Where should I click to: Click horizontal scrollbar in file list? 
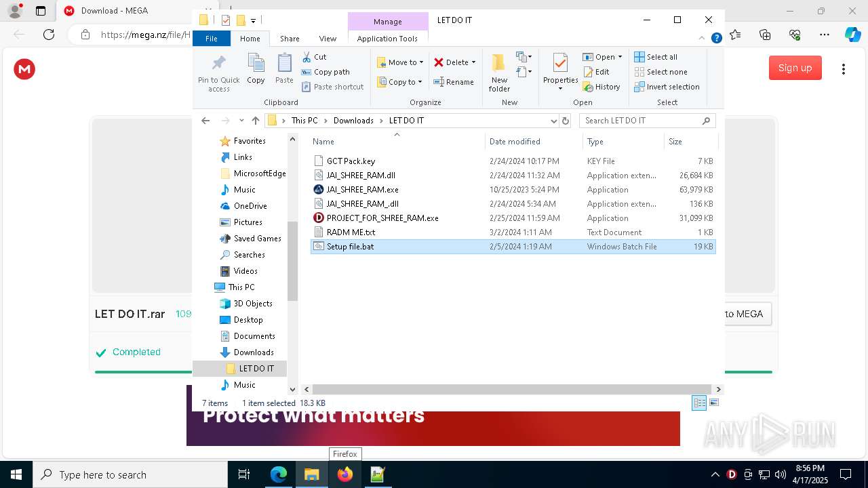[x=511, y=389]
